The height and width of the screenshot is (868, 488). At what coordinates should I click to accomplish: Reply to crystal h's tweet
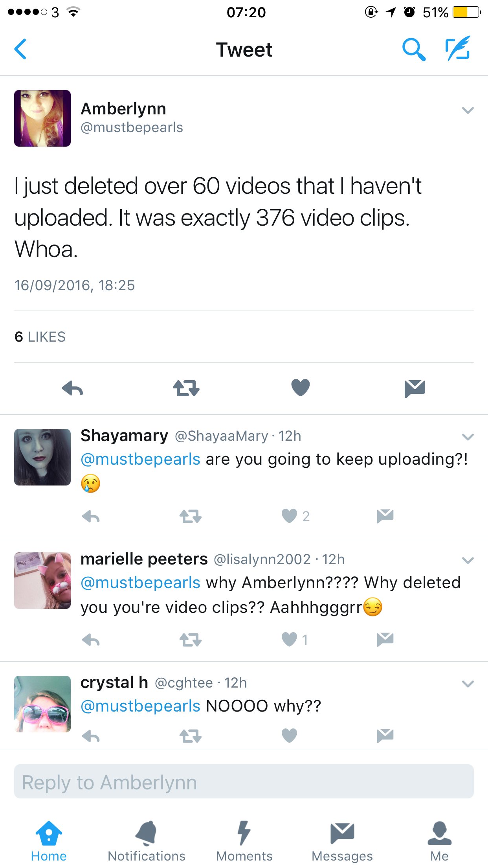click(x=91, y=736)
